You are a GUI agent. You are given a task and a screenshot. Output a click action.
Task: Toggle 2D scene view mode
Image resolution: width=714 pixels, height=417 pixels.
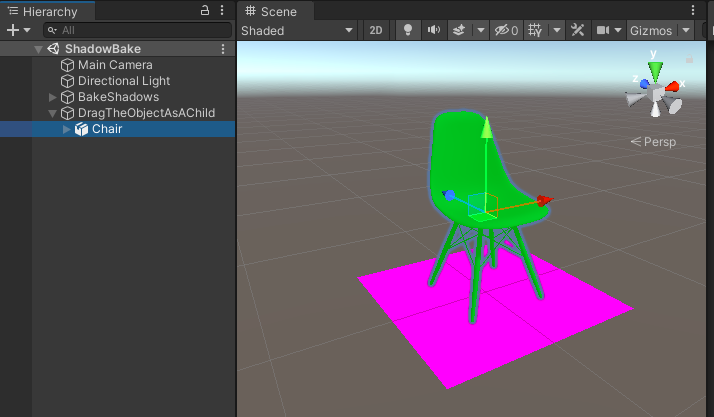[376, 31]
